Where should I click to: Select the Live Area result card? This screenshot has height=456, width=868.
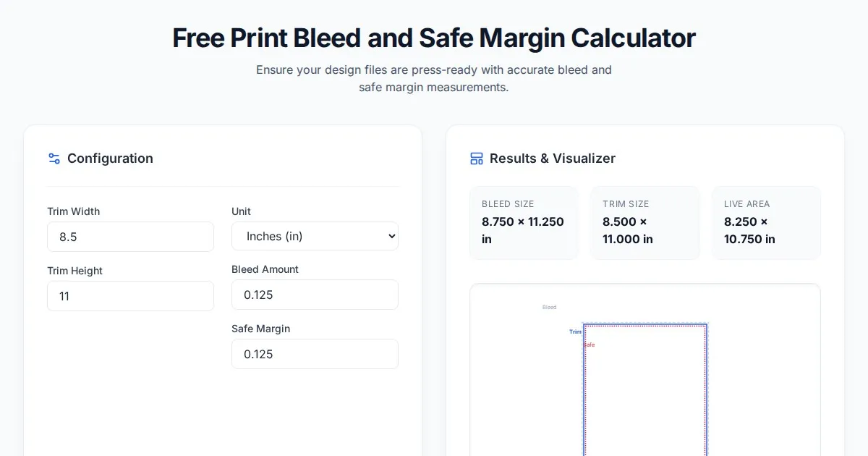pyautogui.click(x=766, y=223)
